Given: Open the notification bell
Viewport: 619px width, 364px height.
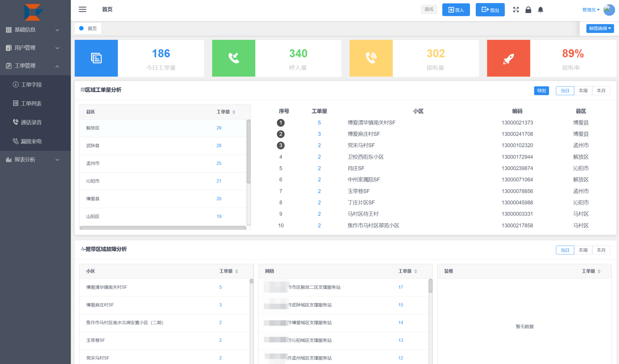Looking at the screenshot, I should pyautogui.click(x=541, y=10).
